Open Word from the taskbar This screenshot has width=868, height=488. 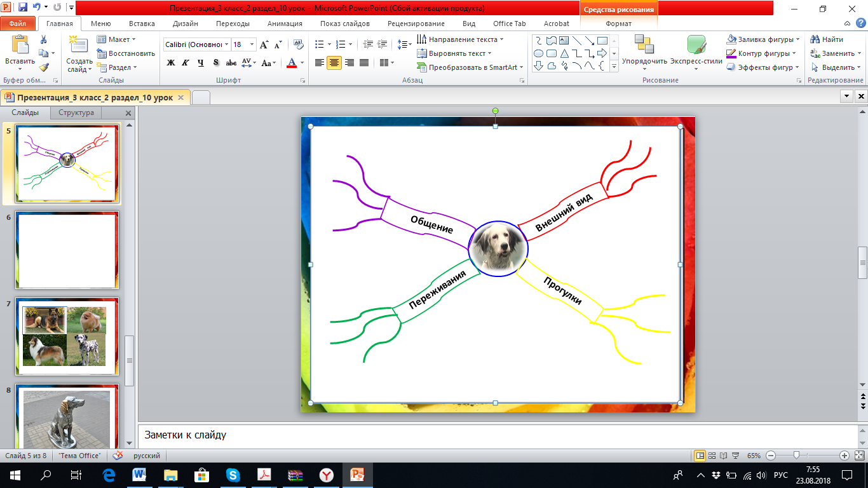139,475
